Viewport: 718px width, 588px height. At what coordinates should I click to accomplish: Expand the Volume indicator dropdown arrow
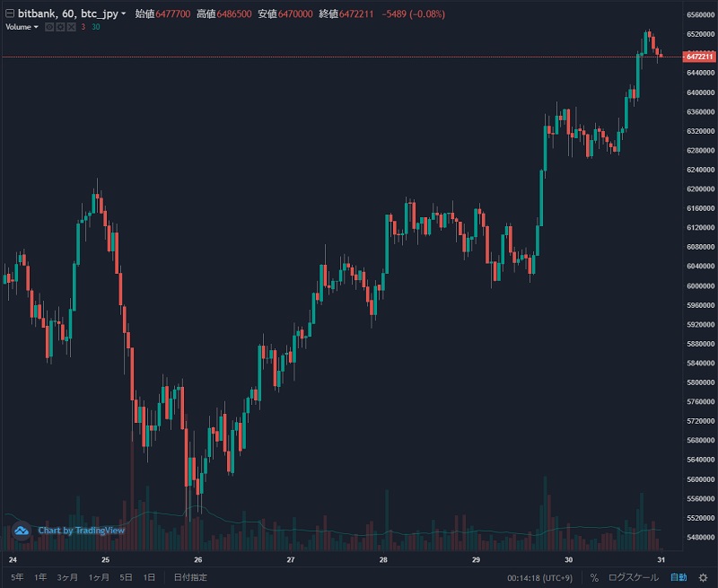point(36,27)
